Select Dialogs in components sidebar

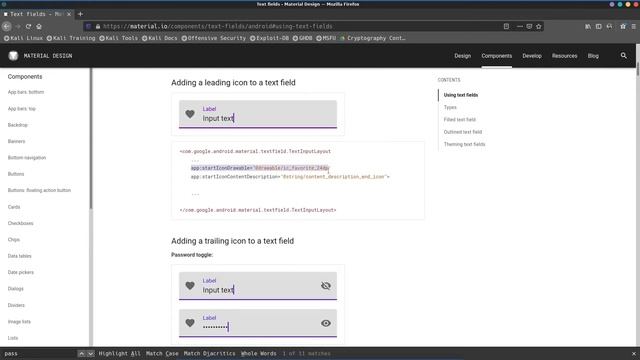tap(16, 289)
